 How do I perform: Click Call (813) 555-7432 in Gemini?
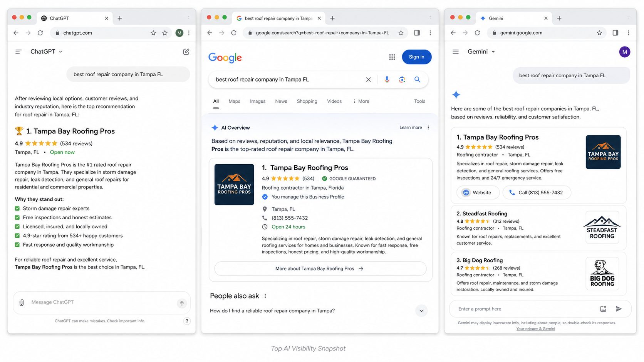(537, 193)
